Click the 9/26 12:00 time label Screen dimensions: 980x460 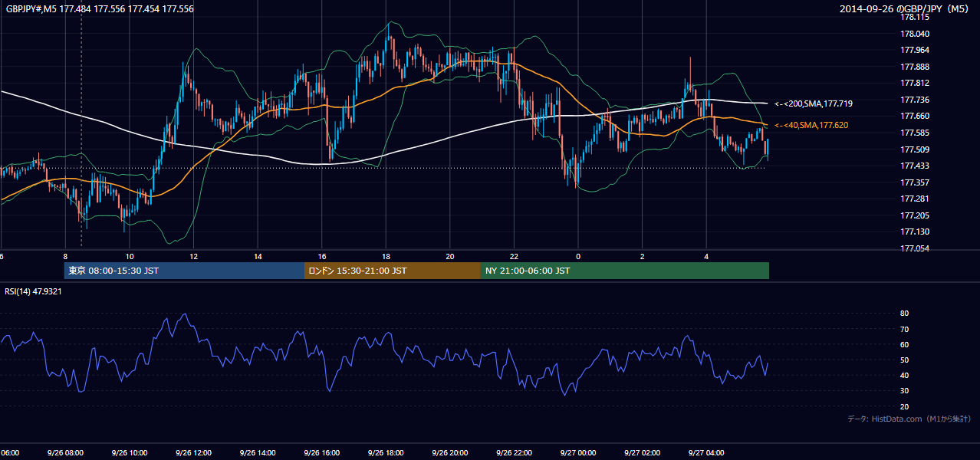coord(193,453)
